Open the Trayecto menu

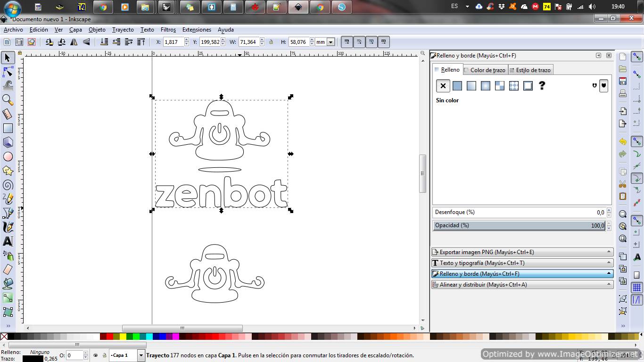click(123, 30)
